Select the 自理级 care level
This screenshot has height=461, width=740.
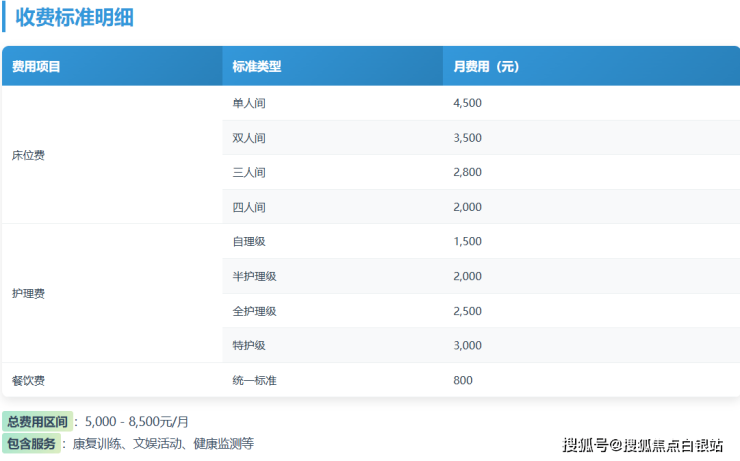[249, 242]
